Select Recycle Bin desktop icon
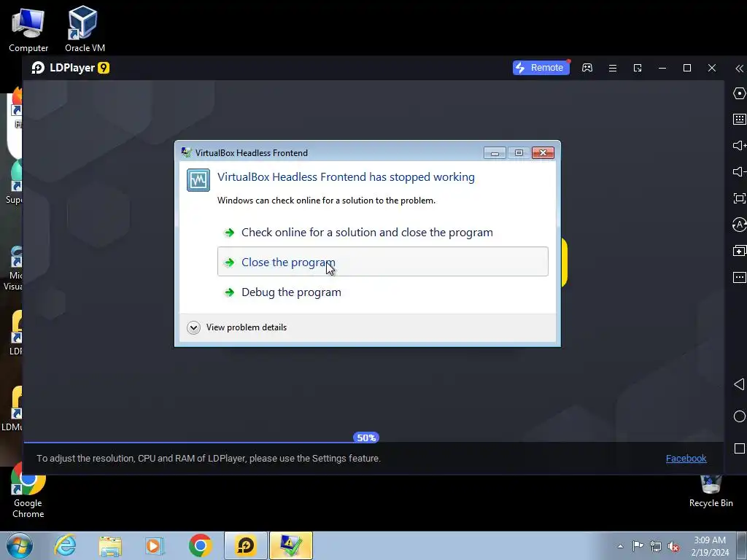The height and width of the screenshot is (560, 747). tap(711, 491)
